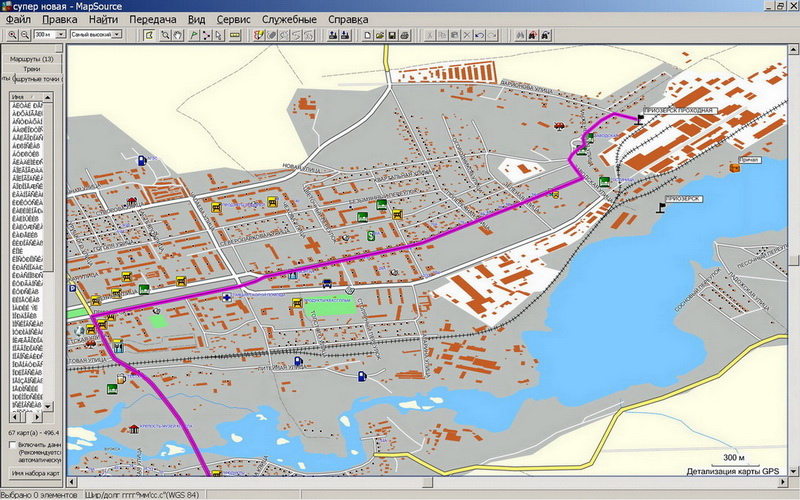The width and height of the screenshot is (800, 500).
Task: Click map vertical scrollbar up arrow
Action: [793, 49]
